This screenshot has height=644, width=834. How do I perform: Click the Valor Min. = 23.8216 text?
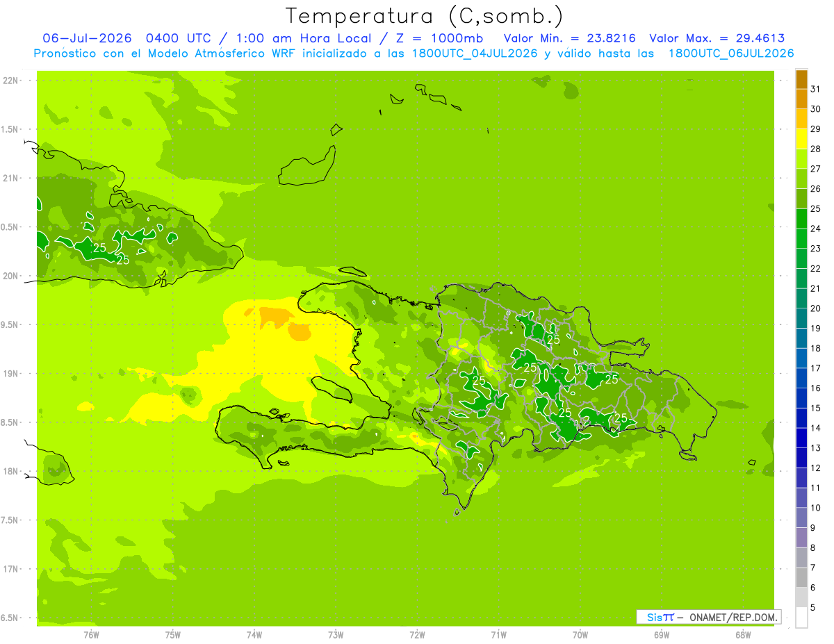coord(569,38)
